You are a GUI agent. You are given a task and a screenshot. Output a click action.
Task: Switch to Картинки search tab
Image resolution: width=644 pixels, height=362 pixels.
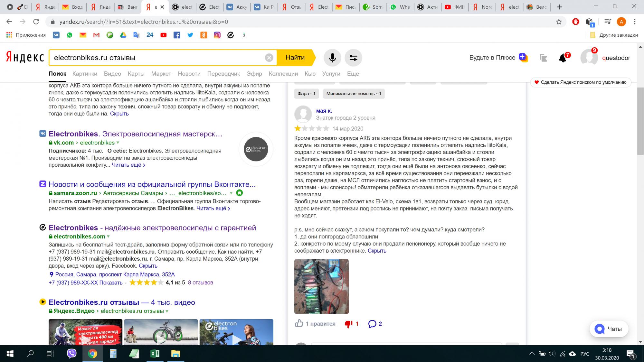[x=85, y=74]
